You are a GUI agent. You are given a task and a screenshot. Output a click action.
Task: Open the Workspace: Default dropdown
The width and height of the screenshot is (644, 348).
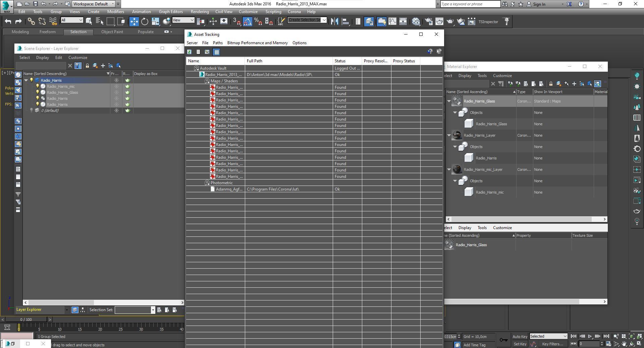pyautogui.click(x=94, y=4)
